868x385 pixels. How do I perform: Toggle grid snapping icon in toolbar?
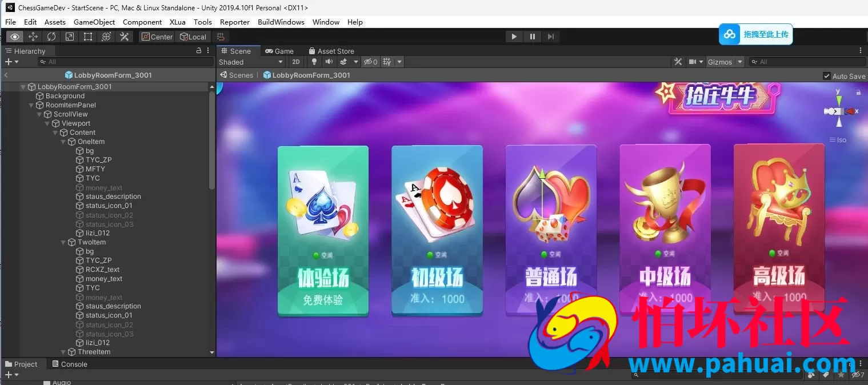221,37
